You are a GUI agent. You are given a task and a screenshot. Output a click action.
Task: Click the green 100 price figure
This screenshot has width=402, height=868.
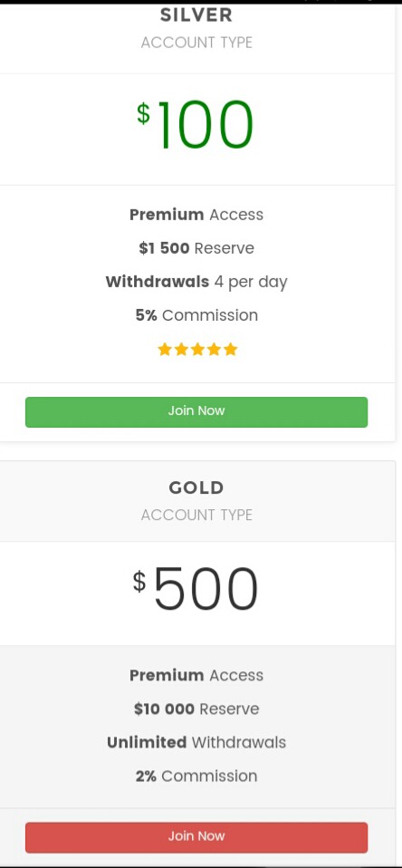pos(206,124)
